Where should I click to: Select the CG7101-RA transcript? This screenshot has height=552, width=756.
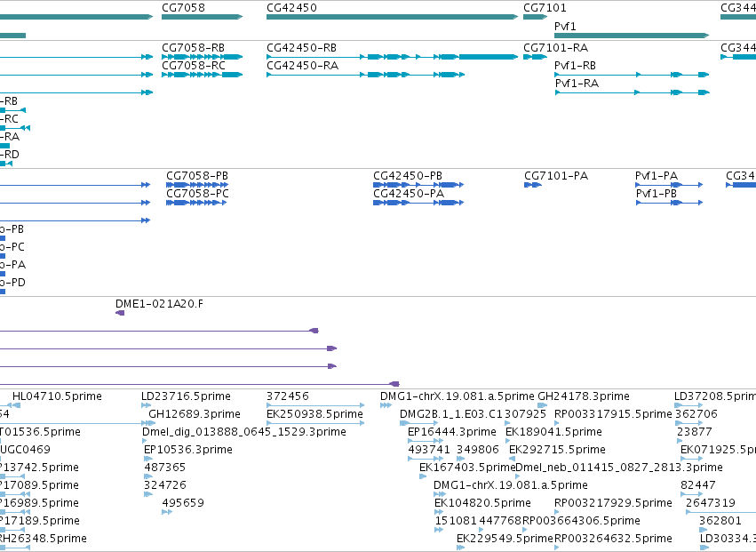point(535,57)
